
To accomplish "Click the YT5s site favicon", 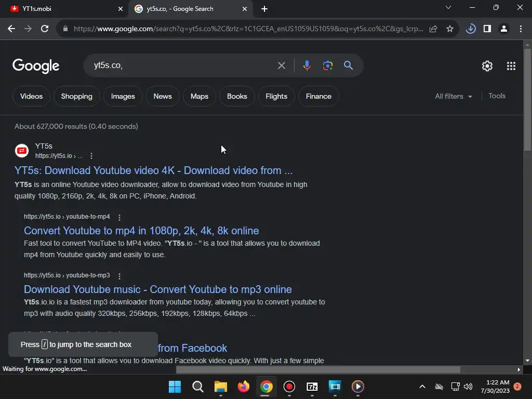I will tap(22, 151).
